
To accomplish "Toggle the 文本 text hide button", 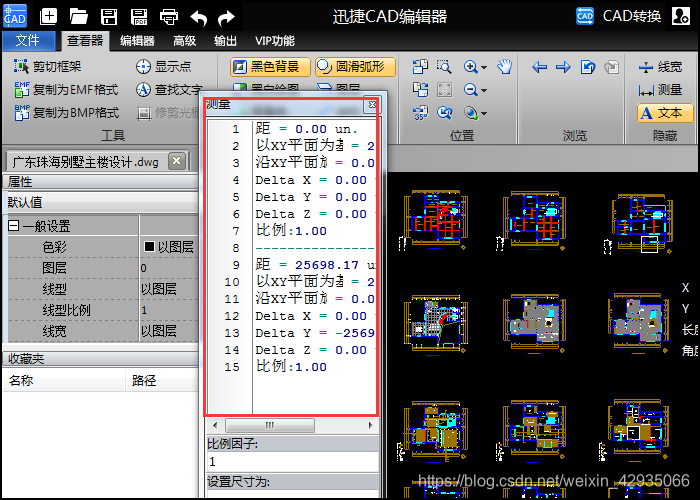I will pos(665,113).
